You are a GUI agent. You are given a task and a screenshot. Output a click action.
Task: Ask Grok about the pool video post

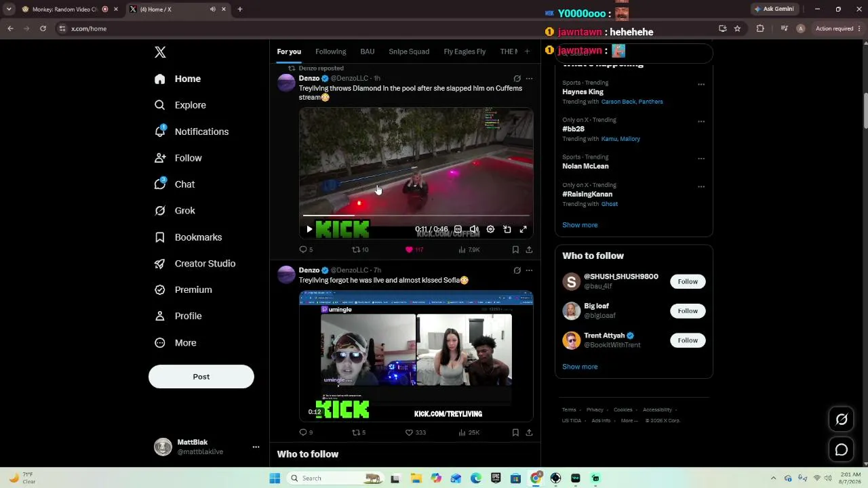517,79
